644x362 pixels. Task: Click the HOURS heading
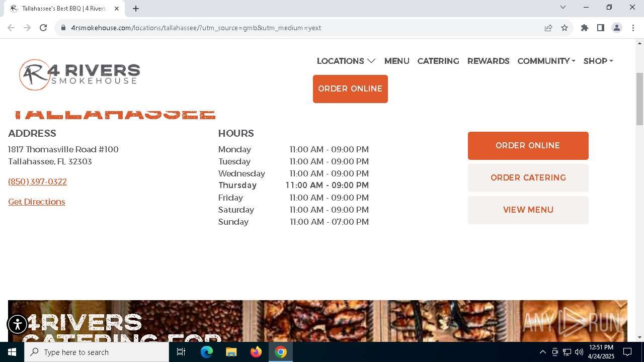[x=236, y=133]
